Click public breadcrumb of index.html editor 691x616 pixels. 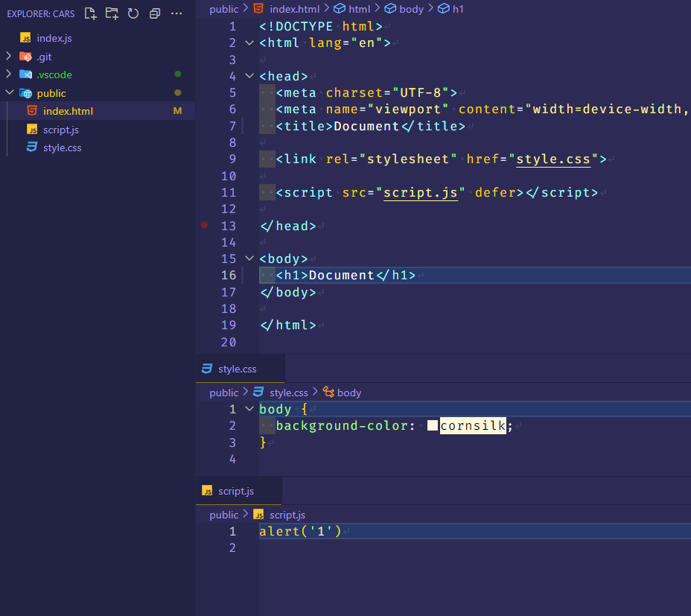tap(224, 9)
